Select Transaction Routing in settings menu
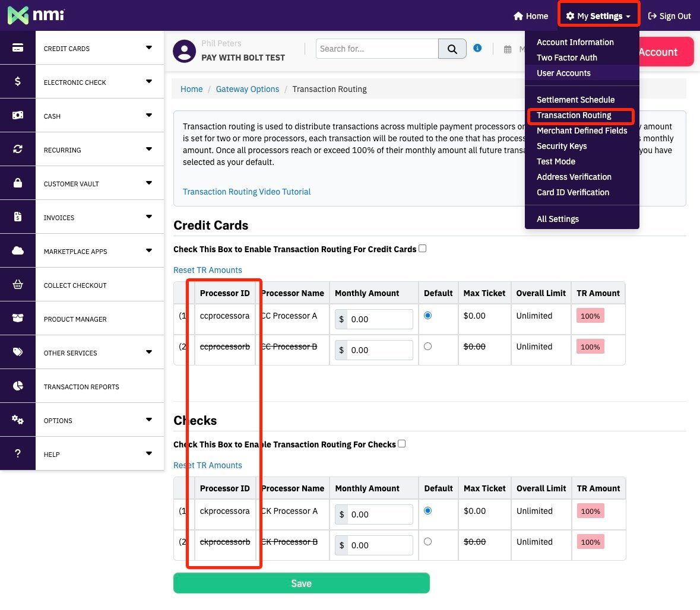Screen dimensions: 700x610 coord(574,115)
